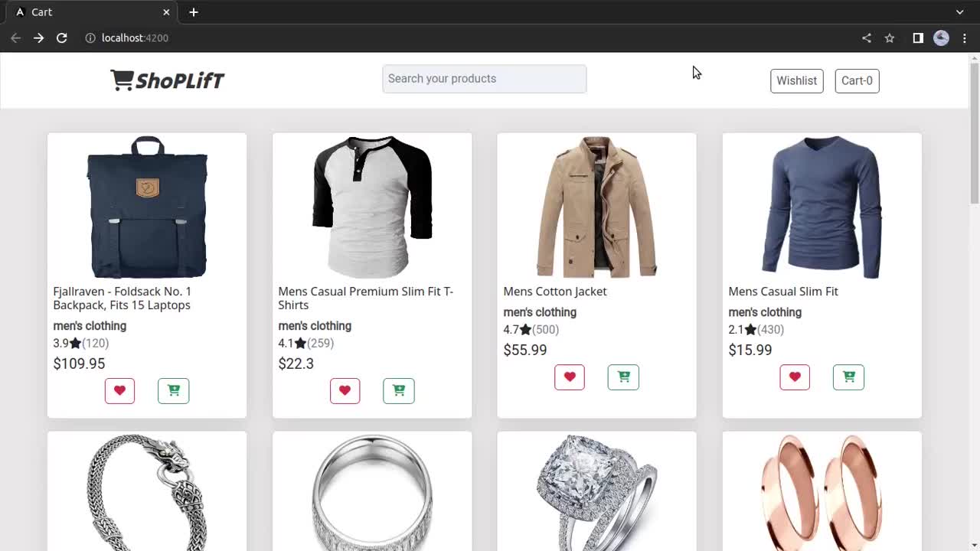Add Fjallraven backpack to wishlist heart
Screen dimensions: 980x551
pos(119,390)
